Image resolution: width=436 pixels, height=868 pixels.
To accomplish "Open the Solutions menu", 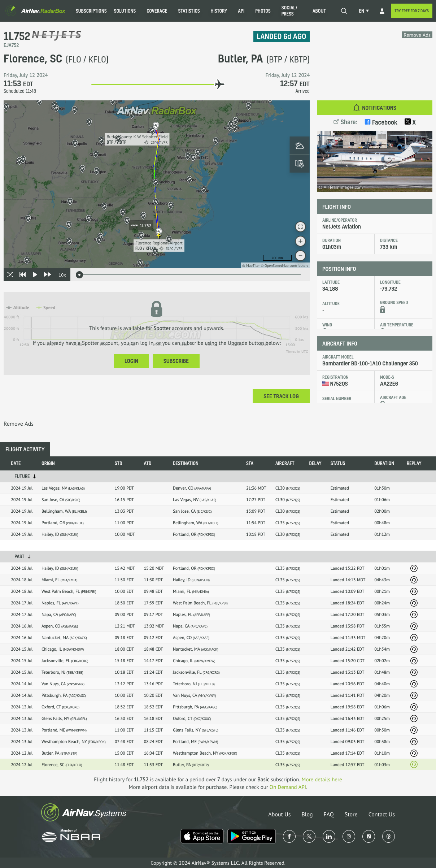I will (125, 11).
